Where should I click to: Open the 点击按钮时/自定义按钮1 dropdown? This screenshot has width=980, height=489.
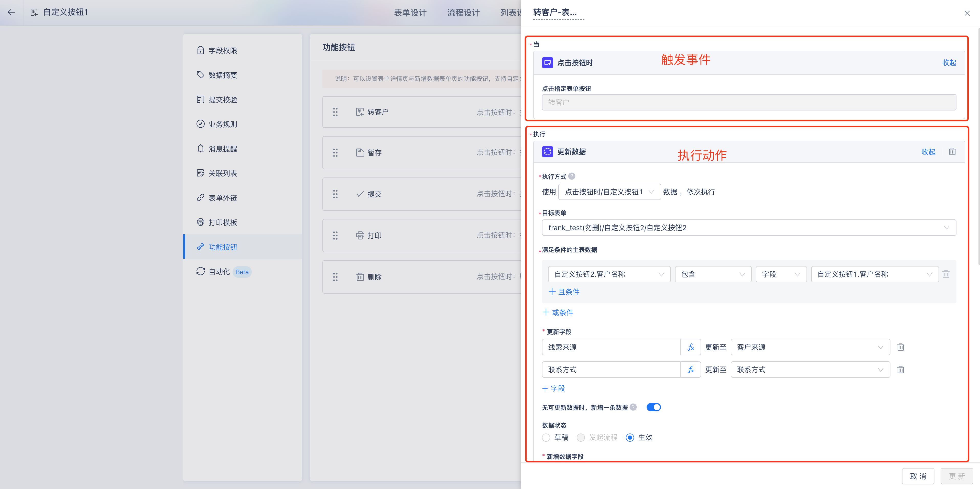[609, 192]
